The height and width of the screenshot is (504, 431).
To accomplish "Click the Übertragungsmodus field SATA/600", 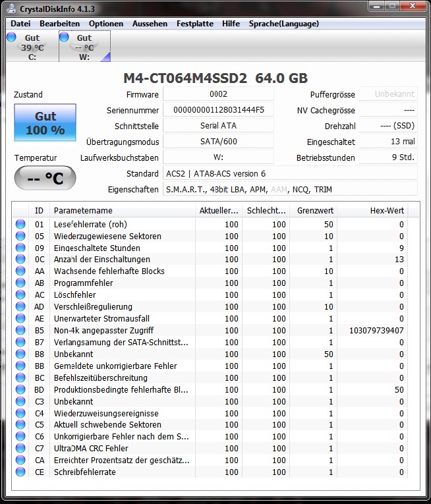I will click(218, 142).
